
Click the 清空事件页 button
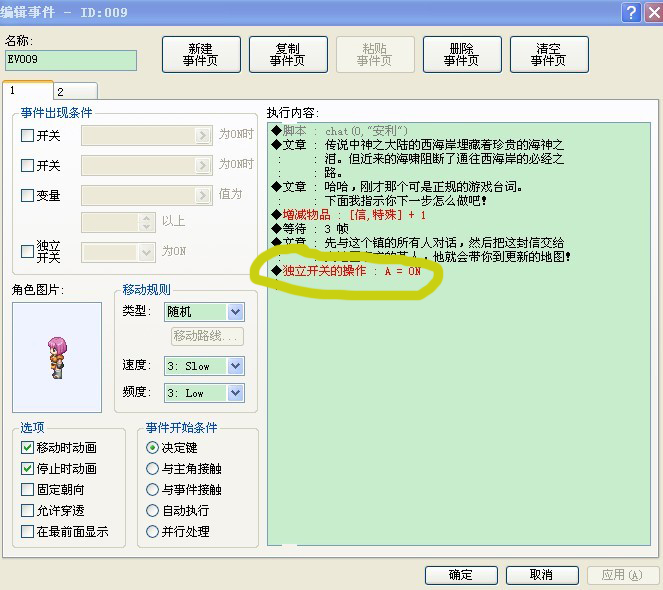click(549, 55)
